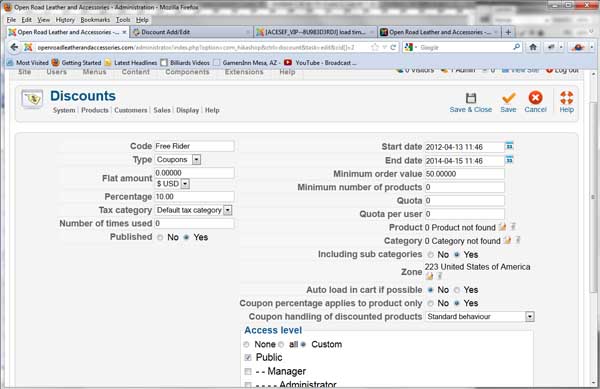Set Published to Yes
Screen dimensions: 600x389
coord(186,238)
